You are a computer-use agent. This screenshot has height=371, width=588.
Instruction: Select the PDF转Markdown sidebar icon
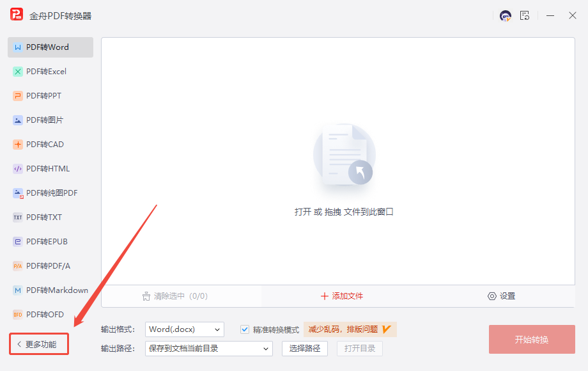click(x=18, y=290)
